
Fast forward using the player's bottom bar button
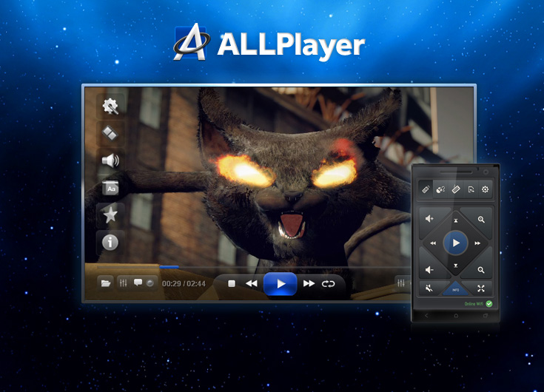click(309, 284)
